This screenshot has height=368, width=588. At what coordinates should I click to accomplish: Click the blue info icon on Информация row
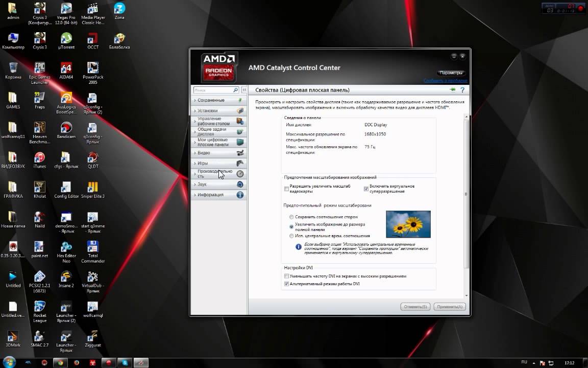click(240, 195)
